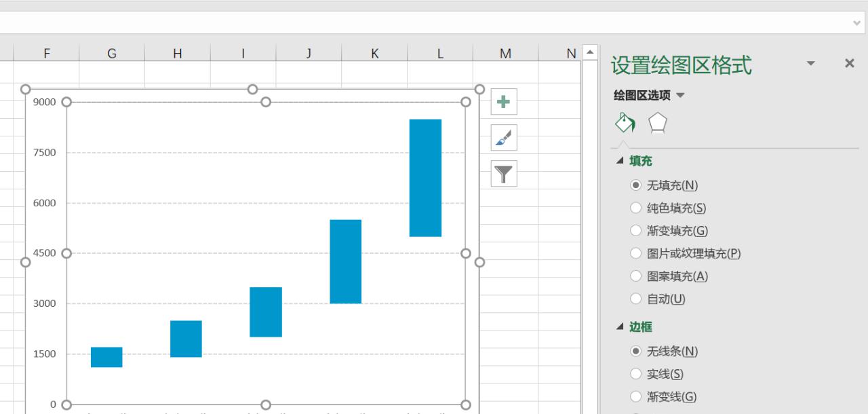Open the task pane options dropdown arrow
The width and height of the screenshot is (868, 414).
(x=810, y=63)
